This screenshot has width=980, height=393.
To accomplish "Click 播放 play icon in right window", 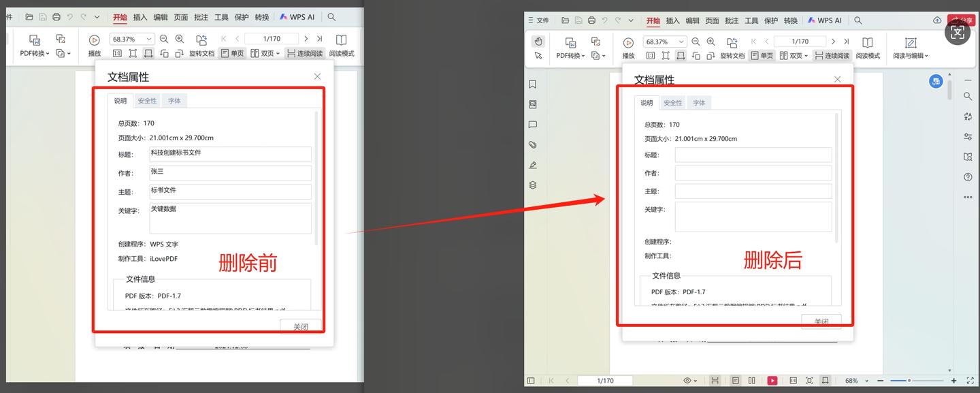I will coord(628,42).
